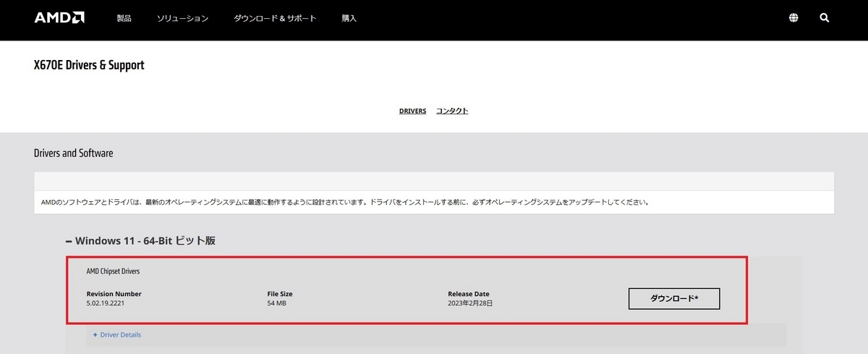Viewport: 868px width, 354px height.
Task: Open the ダウンロード＆サポート menu
Action: click(x=275, y=18)
